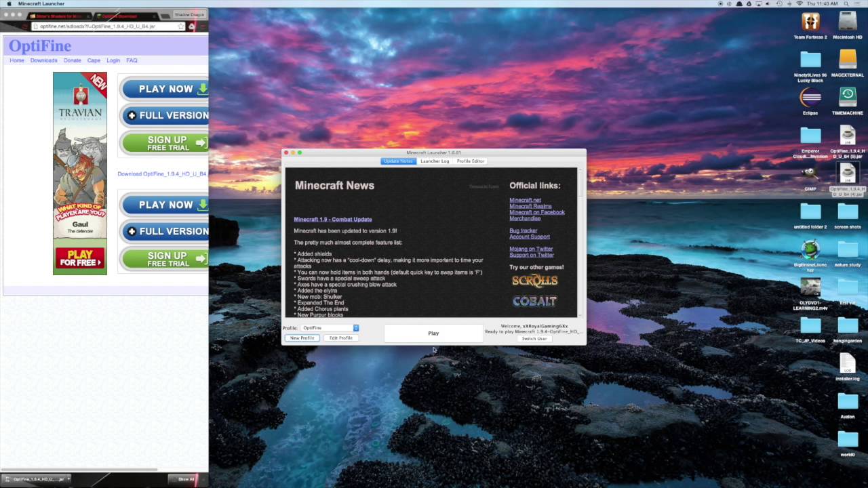Open the Team Fortress 2 desktop icon
This screenshot has width=868, height=488.
[x=810, y=22]
